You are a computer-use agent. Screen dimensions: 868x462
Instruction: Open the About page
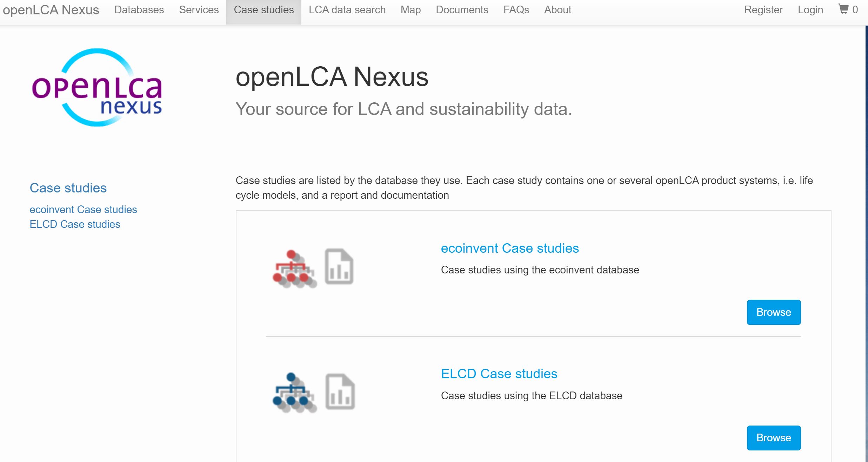557,10
